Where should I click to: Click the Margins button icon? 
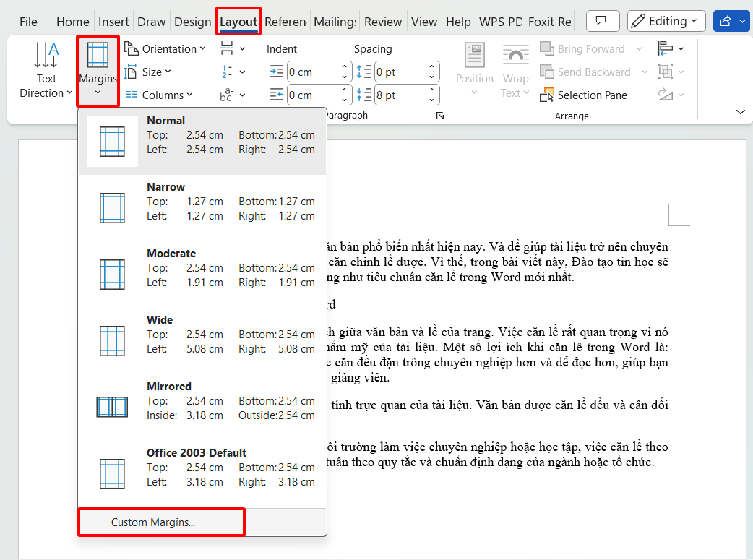click(x=98, y=55)
